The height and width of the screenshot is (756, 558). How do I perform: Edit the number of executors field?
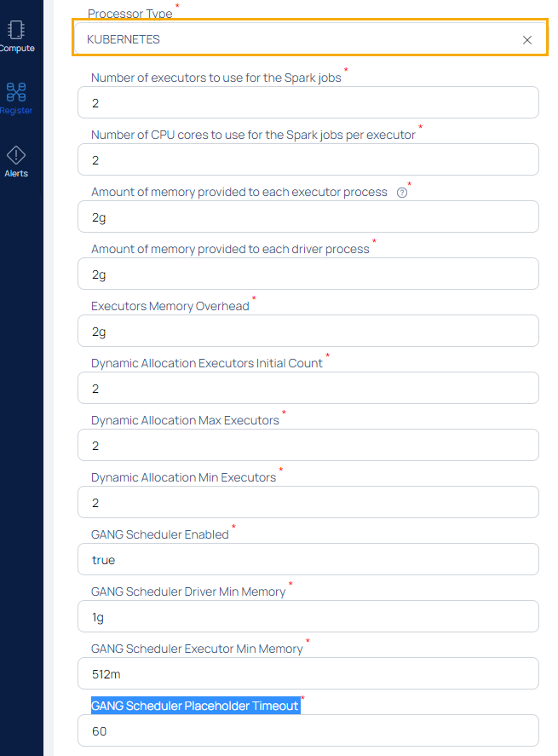(308, 102)
